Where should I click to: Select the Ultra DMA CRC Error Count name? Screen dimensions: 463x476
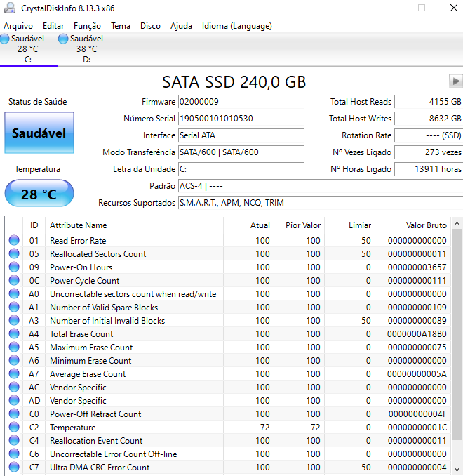pyautogui.click(x=100, y=468)
